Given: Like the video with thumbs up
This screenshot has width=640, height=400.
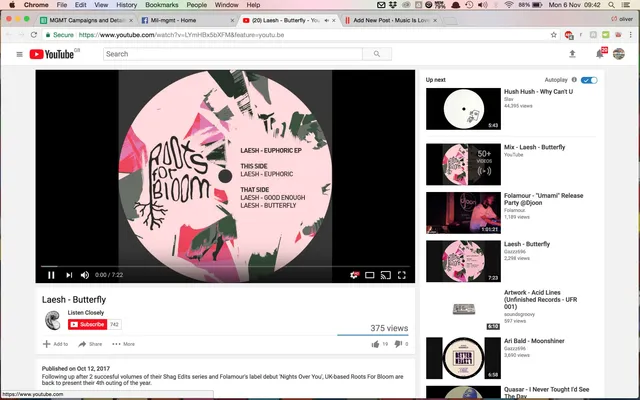Looking at the screenshot, I should click(x=376, y=344).
